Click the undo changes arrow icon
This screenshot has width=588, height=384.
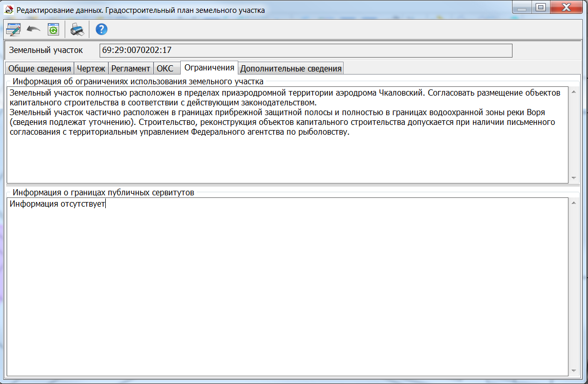click(32, 29)
